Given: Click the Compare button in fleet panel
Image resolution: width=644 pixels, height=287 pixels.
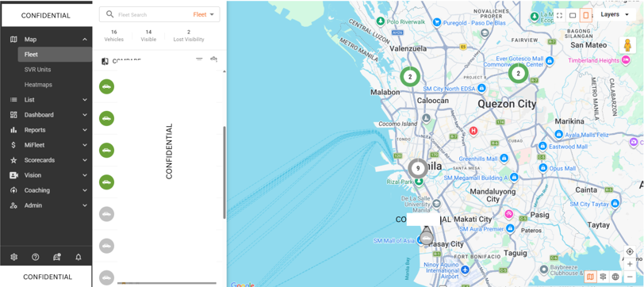Looking at the screenshot, I should pyautogui.click(x=121, y=61).
